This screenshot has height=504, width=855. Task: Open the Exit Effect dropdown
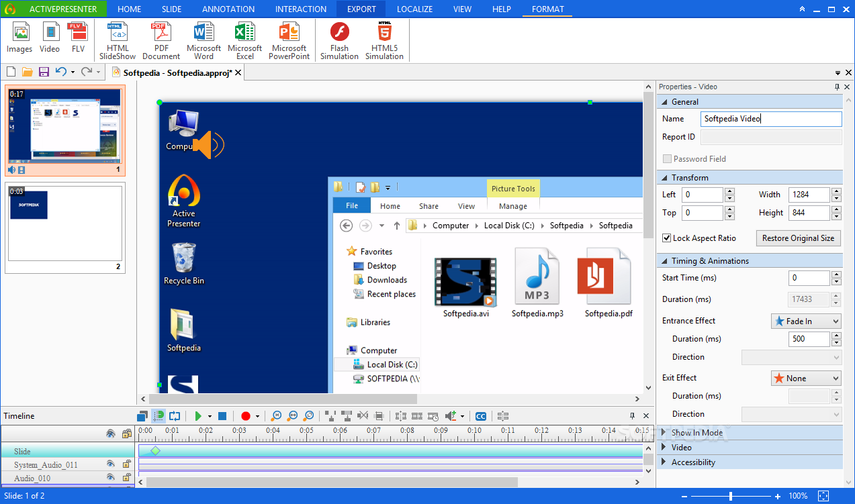click(x=806, y=378)
